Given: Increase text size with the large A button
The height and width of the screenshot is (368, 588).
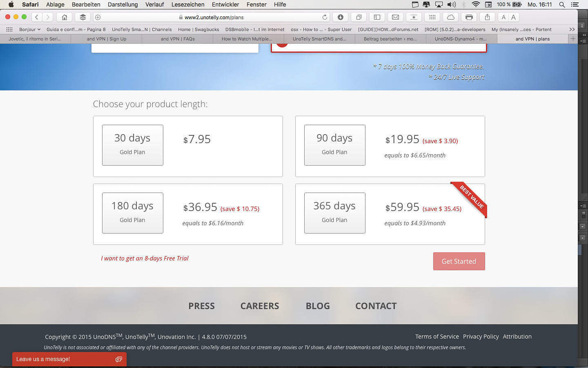Looking at the screenshot, I should [514, 17].
